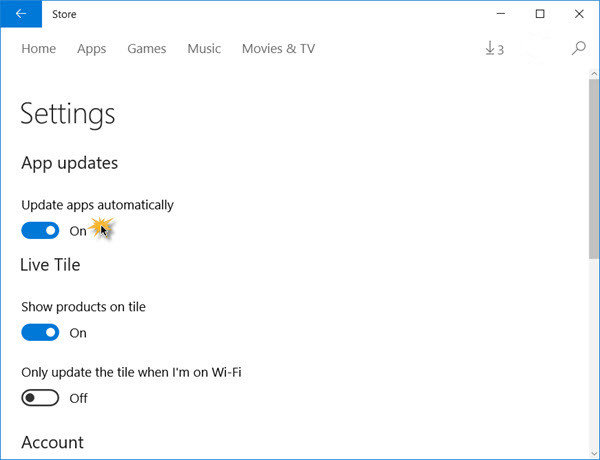600x460 pixels.
Task: Switch to the Home tab
Action: 39,49
